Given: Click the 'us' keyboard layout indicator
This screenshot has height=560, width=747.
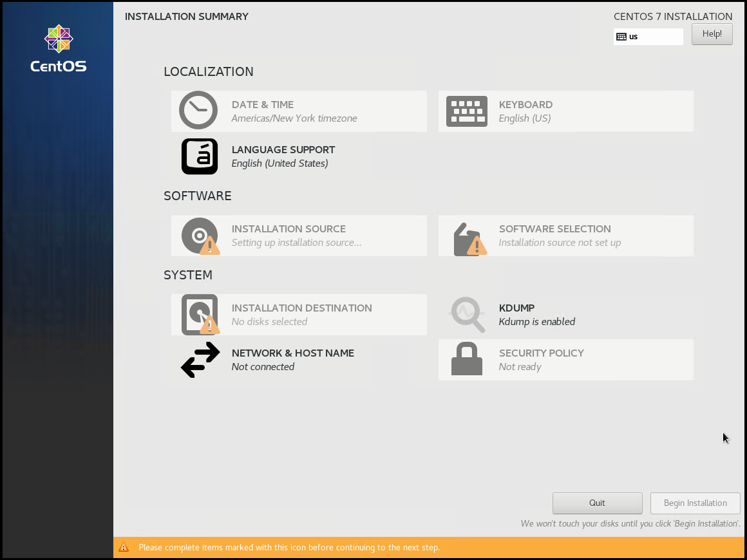Looking at the screenshot, I should click(x=648, y=37).
